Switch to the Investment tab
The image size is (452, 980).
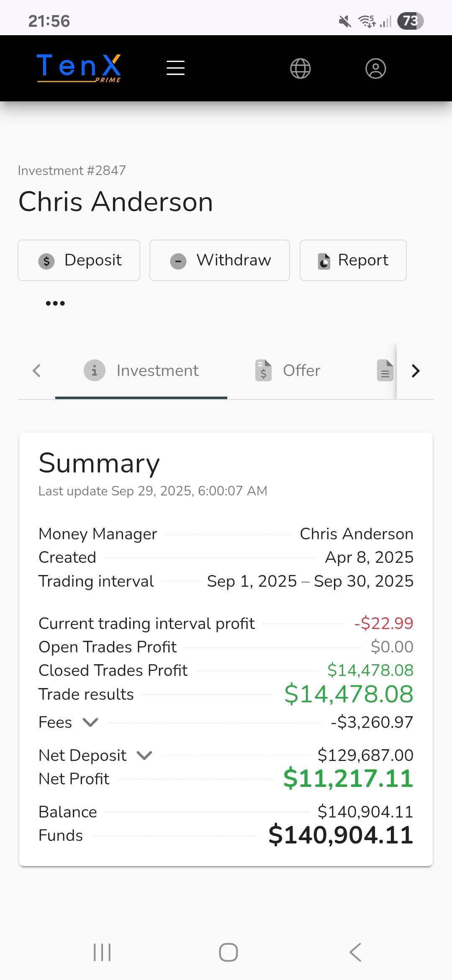[x=141, y=371]
